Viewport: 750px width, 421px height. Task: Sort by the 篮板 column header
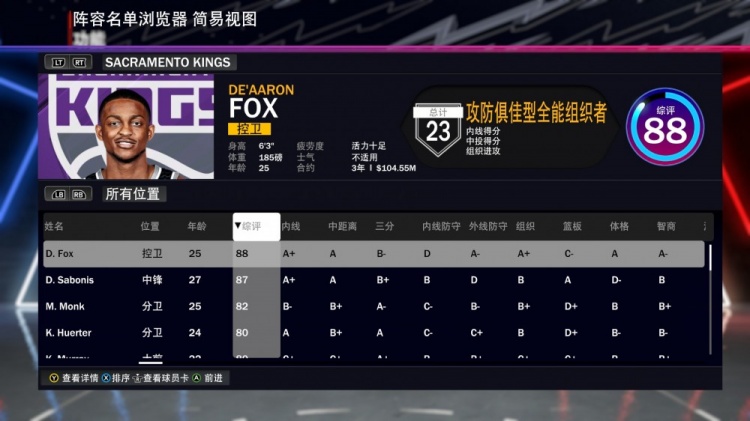point(572,226)
